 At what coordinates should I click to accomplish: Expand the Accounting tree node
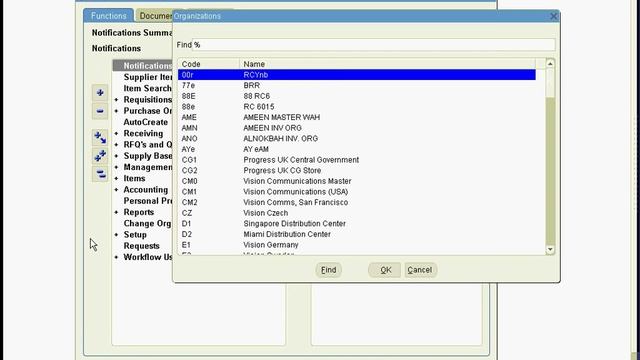(116, 190)
